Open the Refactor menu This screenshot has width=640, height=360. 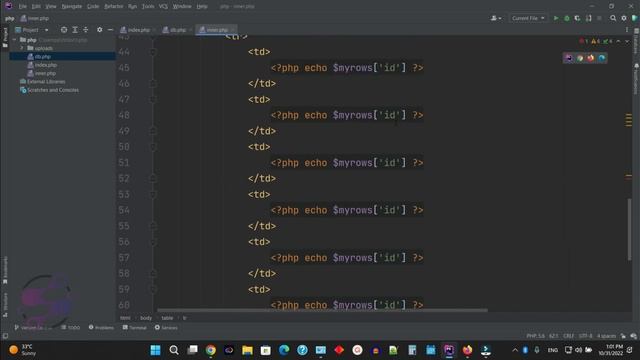pyautogui.click(x=113, y=7)
